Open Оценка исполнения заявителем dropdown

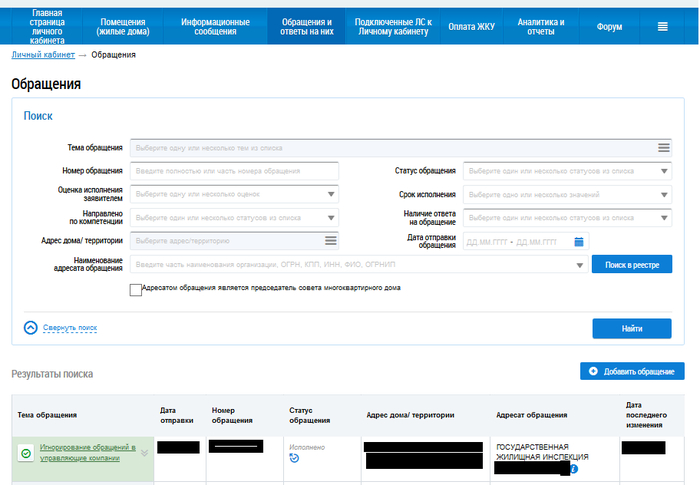tap(234, 194)
